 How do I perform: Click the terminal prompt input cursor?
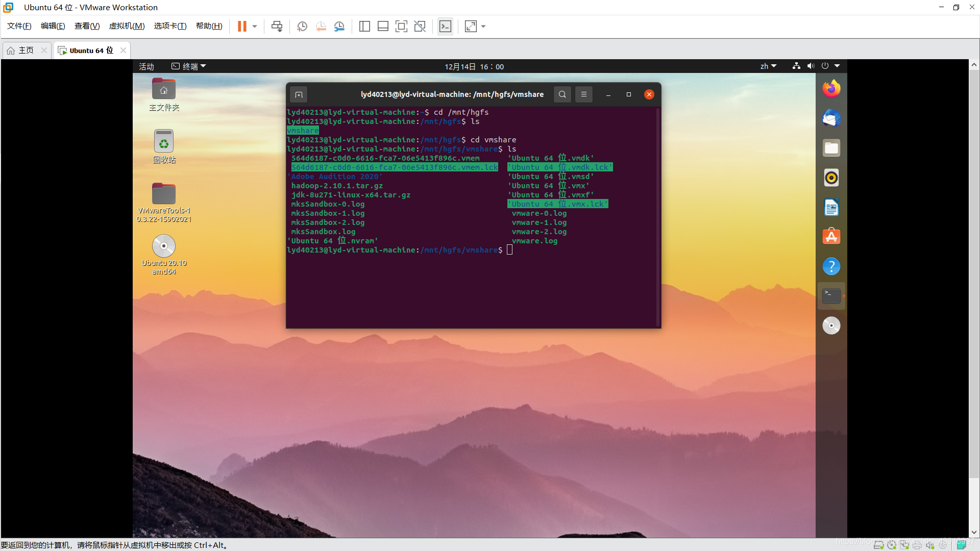(x=509, y=250)
